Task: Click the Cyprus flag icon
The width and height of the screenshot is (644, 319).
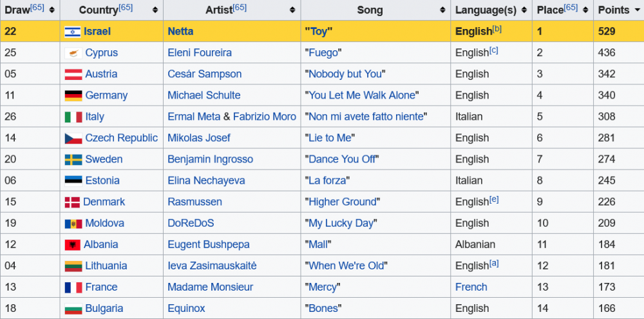Action: pyautogui.click(x=72, y=53)
